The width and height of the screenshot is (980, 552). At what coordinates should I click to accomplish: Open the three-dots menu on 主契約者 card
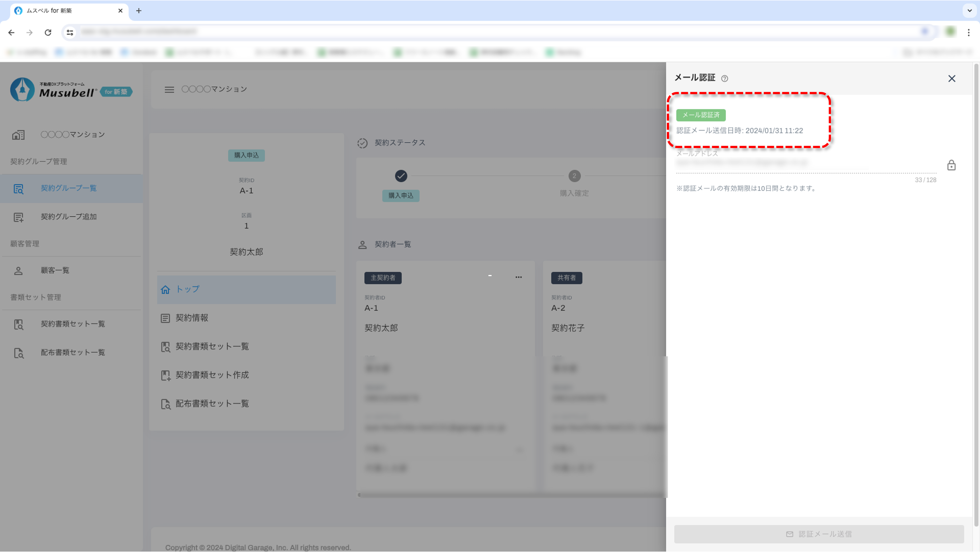tap(519, 277)
